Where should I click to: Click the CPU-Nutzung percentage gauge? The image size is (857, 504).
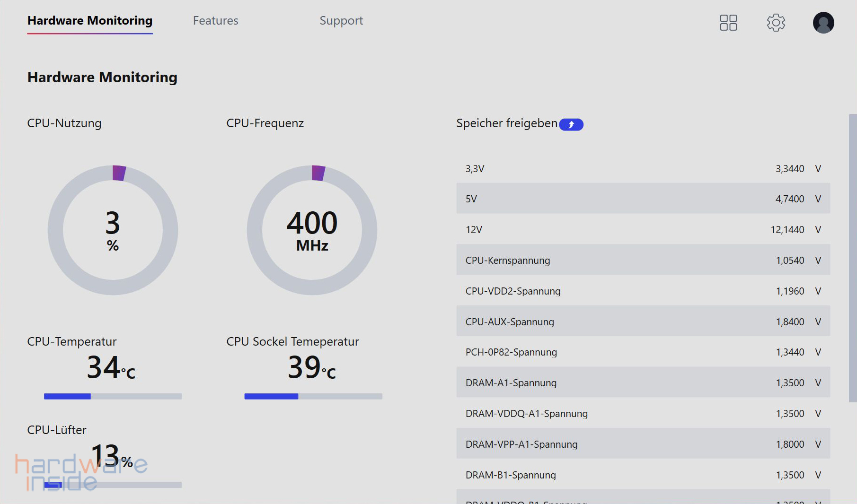click(x=113, y=230)
